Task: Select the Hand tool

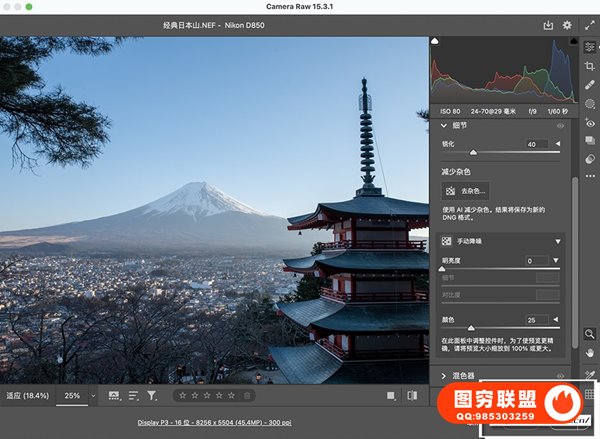Action: (590, 353)
